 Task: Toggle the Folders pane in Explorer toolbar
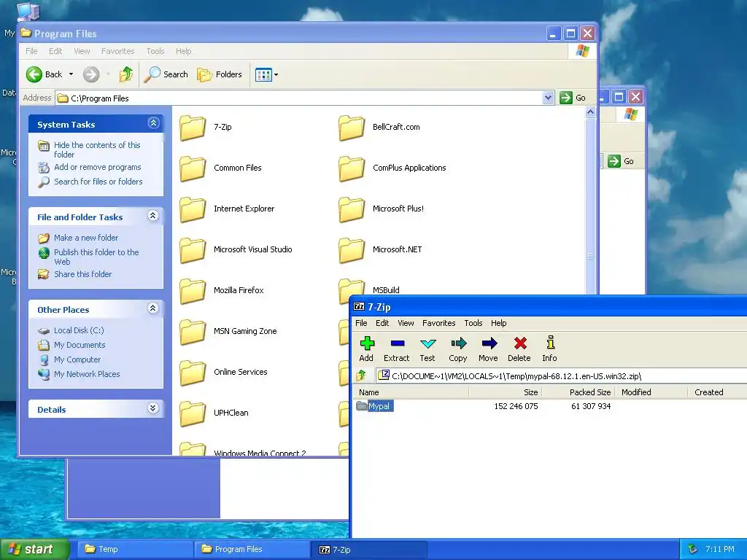(220, 74)
